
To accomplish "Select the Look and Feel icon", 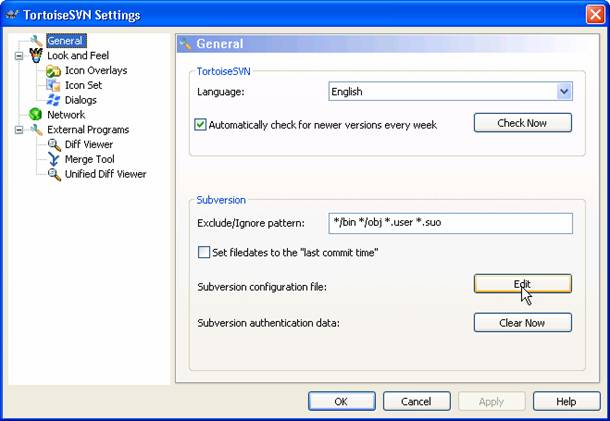I will pyautogui.click(x=36, y=55).
